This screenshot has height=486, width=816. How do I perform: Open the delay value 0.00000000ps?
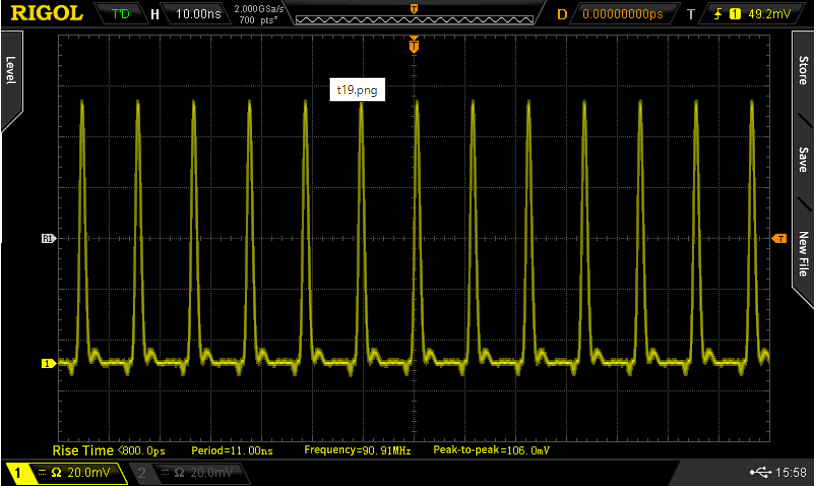click(x=622, y=15)
